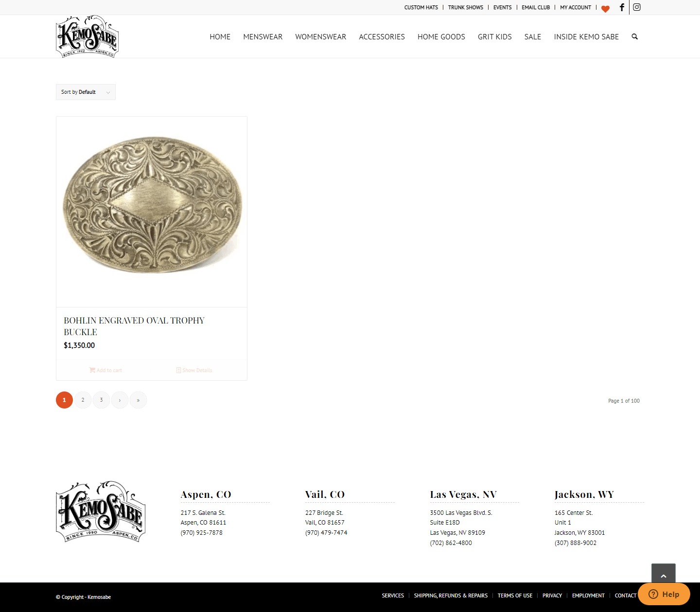The width and height of the screenshot is (700, 612).
Task: Click the scroll-to-top arrow button
Action: point(664,576)
